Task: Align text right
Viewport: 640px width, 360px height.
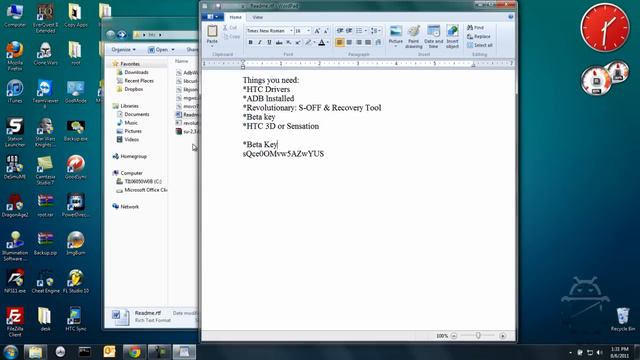Action: [x=359, y=42]
